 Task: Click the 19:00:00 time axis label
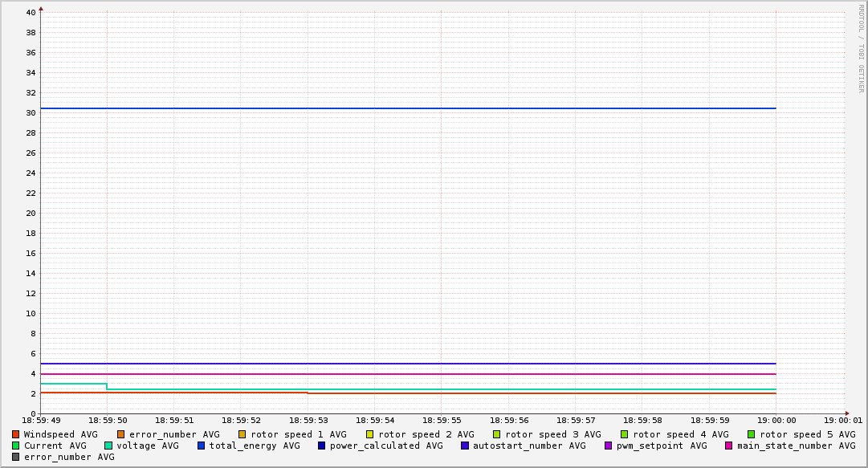click(x=776, y=420)
